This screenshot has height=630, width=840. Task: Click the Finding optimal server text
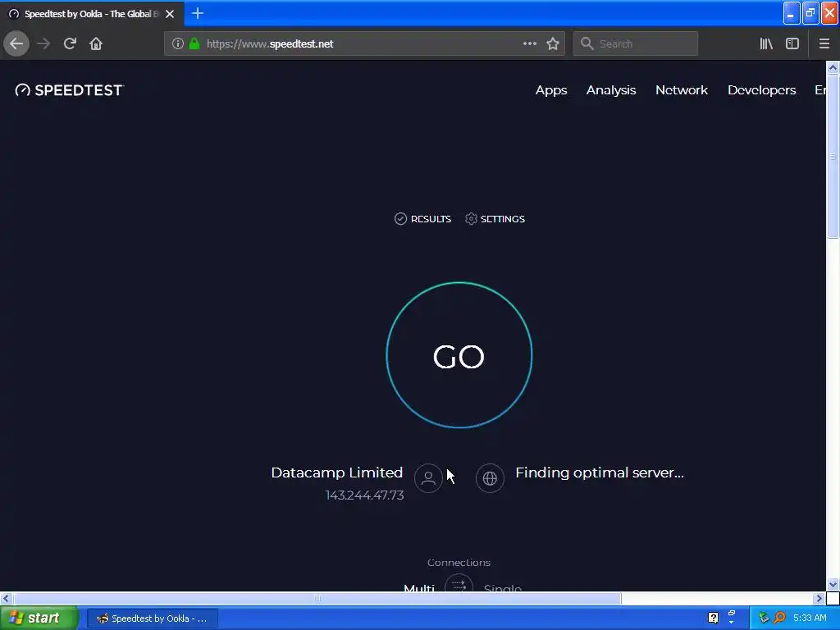(600, 472)
